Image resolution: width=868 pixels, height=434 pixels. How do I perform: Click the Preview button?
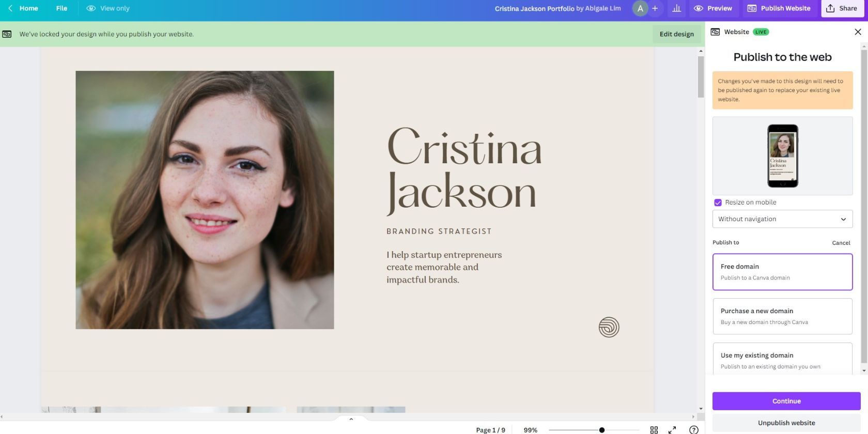[713, 8]
